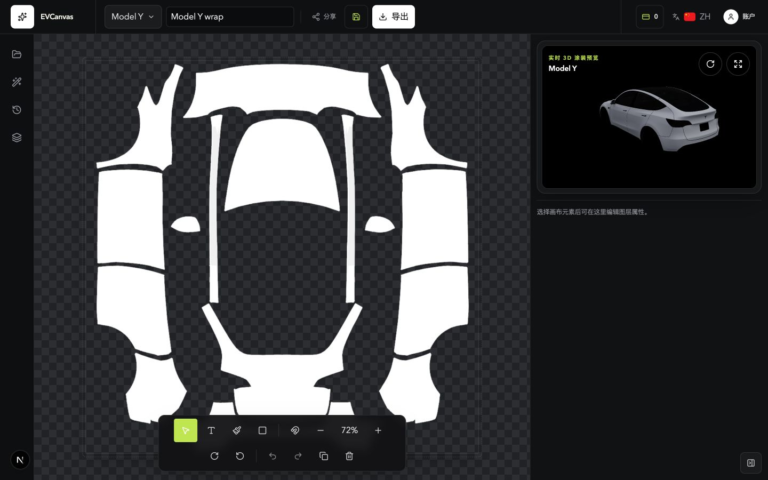The width and height of the screenshot is (768, 480).
Task: Zoom in with the plus button
Action: pyautogui.click(x=378, y=431)
